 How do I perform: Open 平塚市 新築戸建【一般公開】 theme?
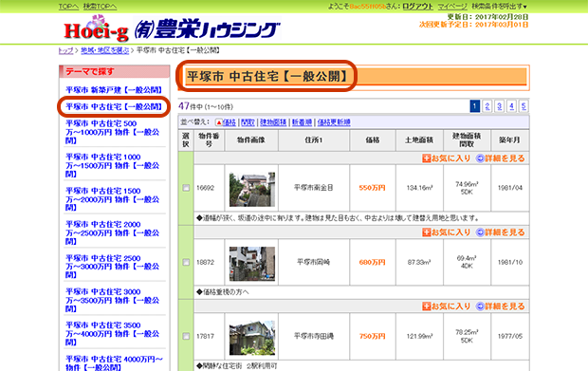click(114, 90)
